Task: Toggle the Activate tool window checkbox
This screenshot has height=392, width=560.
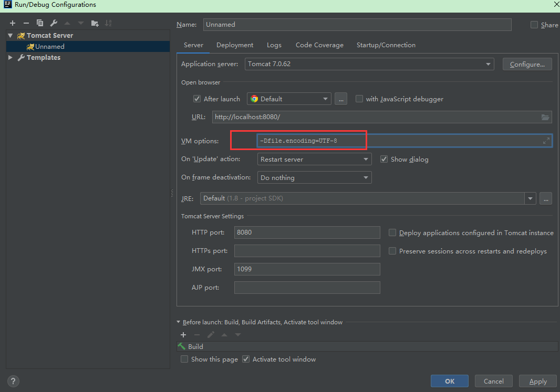Action: coord(246,359)
